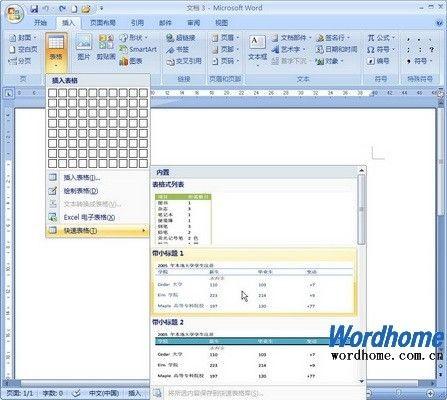
Task: Click the 编号 number button
Action: tap(378, 61)
